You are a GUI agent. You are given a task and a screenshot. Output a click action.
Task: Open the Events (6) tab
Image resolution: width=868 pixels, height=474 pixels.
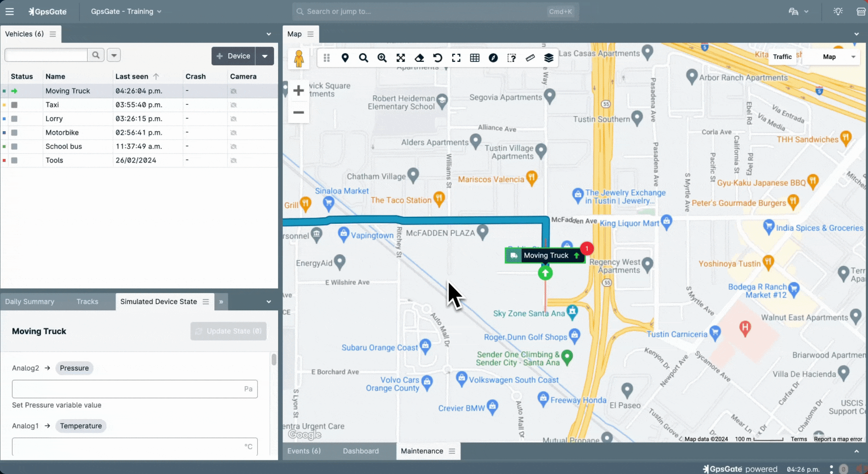click(304, 451)
